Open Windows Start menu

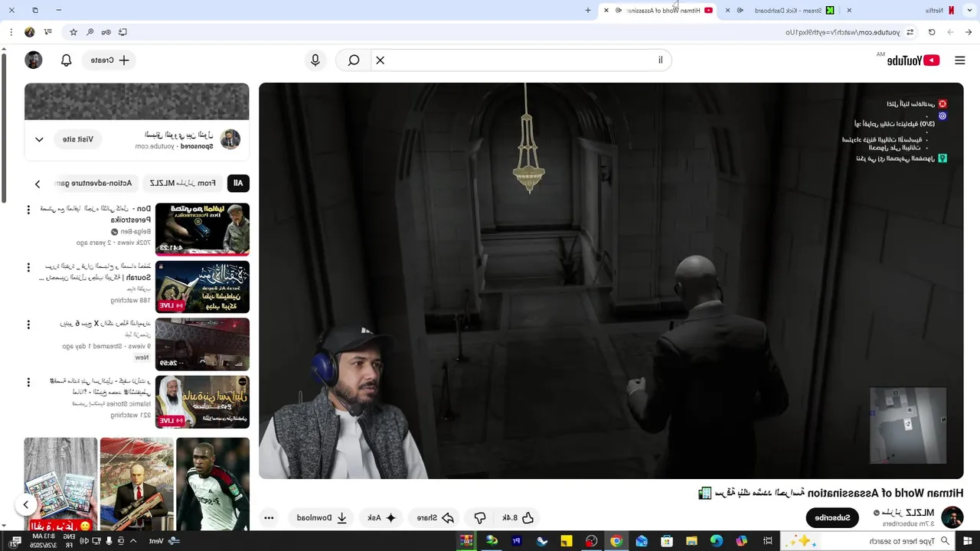point(968,541)
